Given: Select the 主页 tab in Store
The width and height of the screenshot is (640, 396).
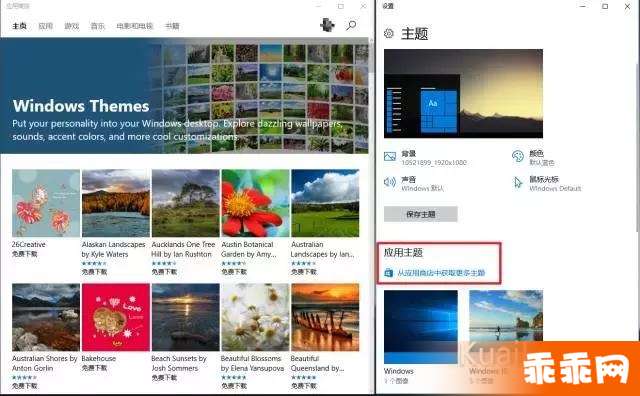Looking at the screenshot, I should point(19,26).
